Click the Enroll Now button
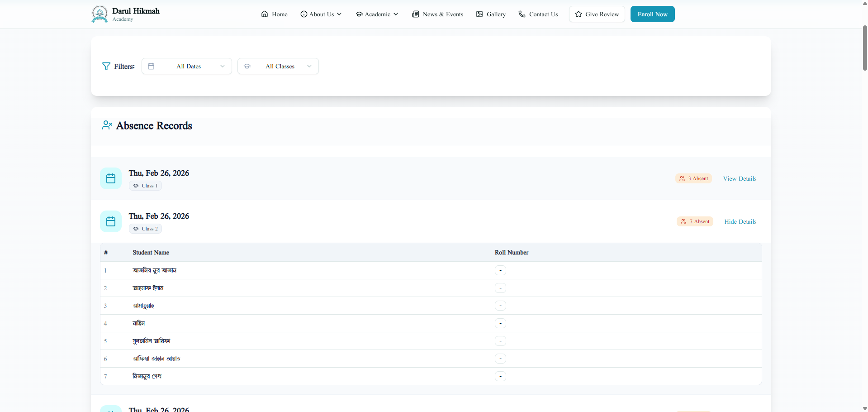868x412 pixels. coord(653,14)
